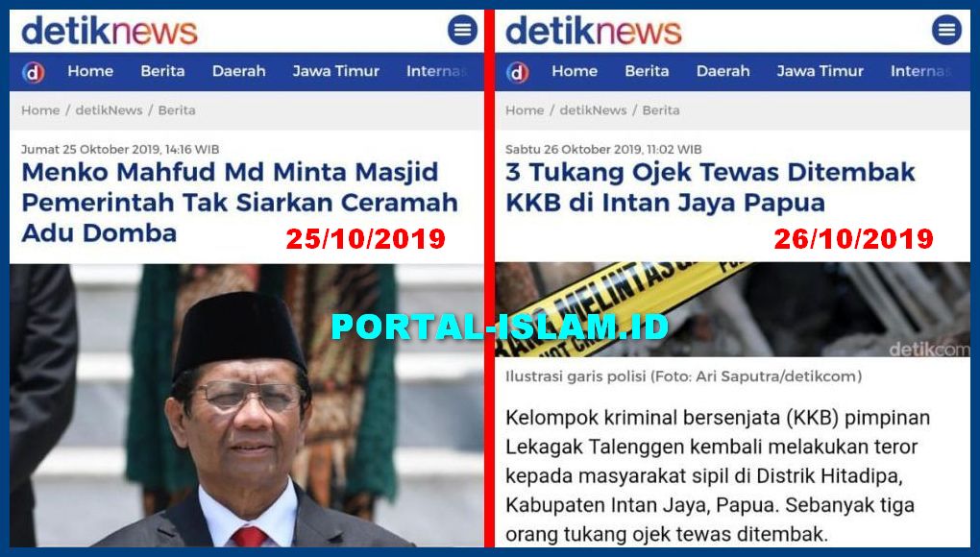Open the 3 Tukang Ojek Tewas headline
The image size is (980, 557).
click(711, 187)
